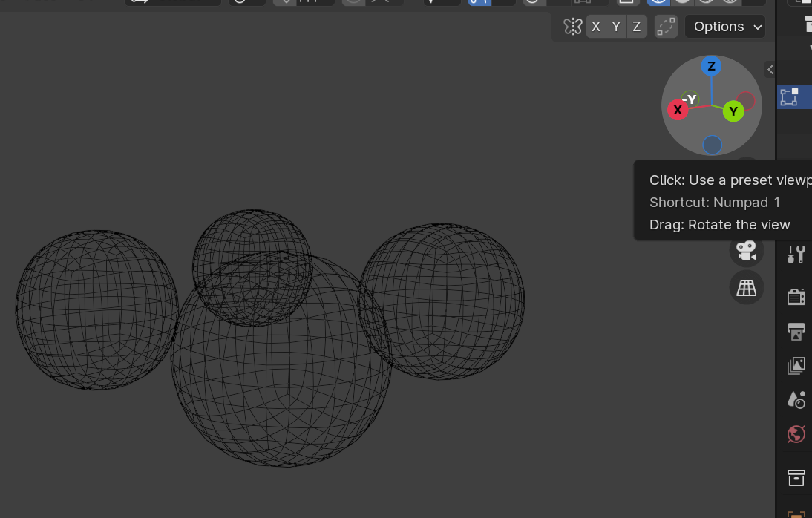Image resolution: width=812 pixels, height=518 pixels.
Task: Open the Scene properties tab
Action: (x=796, y=399)
